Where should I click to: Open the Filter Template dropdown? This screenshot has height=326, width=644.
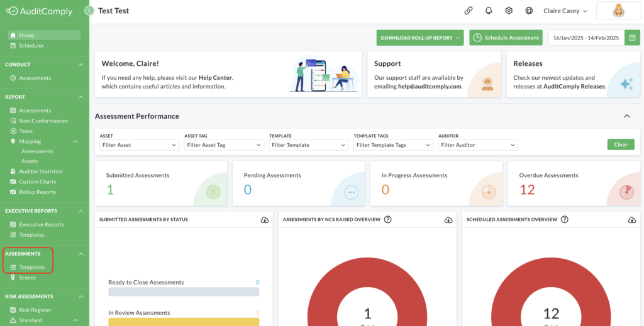coord(308,144)
